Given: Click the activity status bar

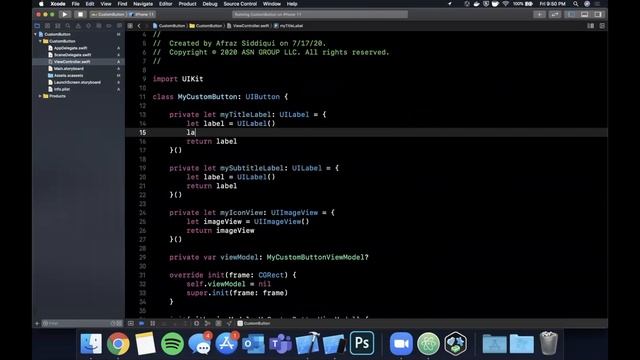Looking at the screenshot, I should [320, 14].
